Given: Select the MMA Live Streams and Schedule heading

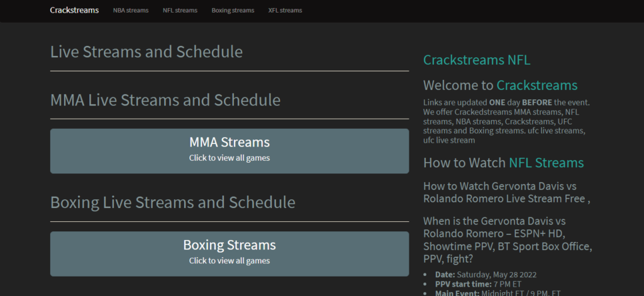Looking at the screenshot, I should (165, 100).
